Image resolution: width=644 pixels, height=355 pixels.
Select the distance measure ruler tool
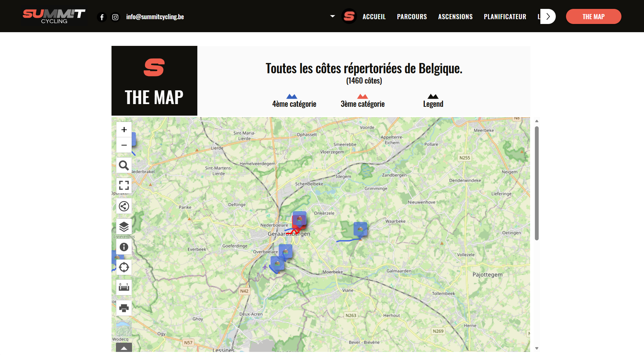point(124,287)
